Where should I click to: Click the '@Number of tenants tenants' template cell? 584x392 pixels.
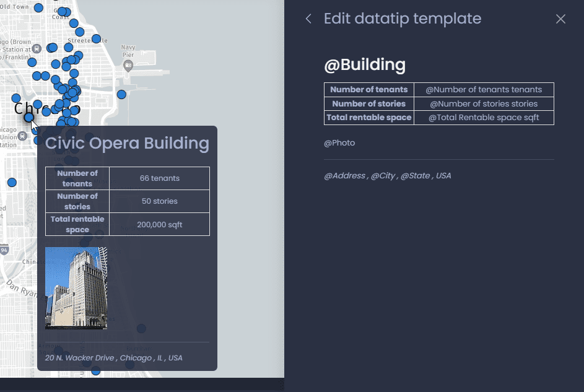click(x=484, y=90)
